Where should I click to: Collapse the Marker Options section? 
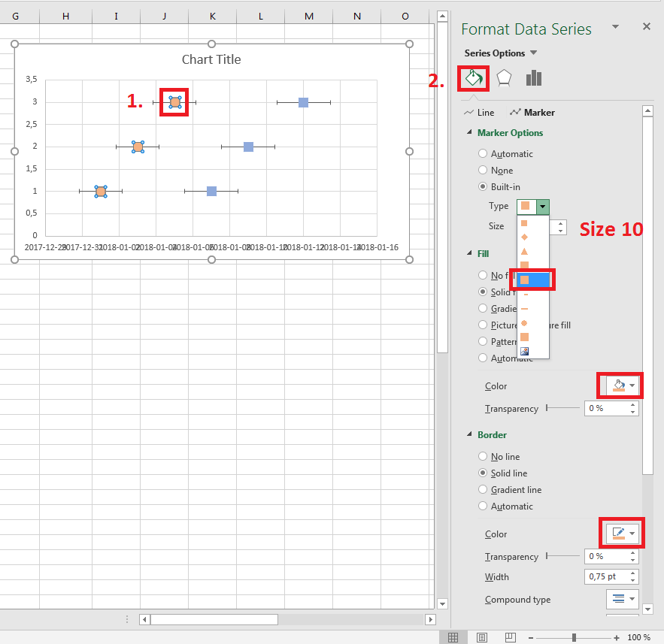tap(469, 132)
